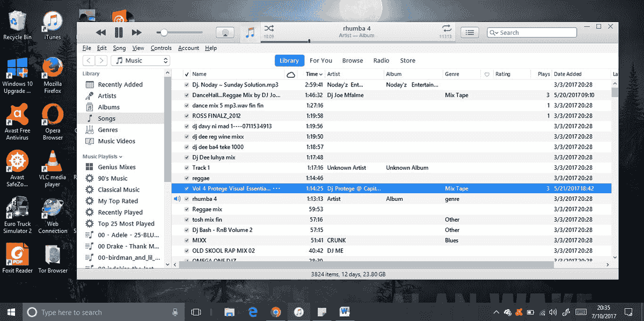
Task: Go back to the previous track
Action: click(x=101, y=33)
